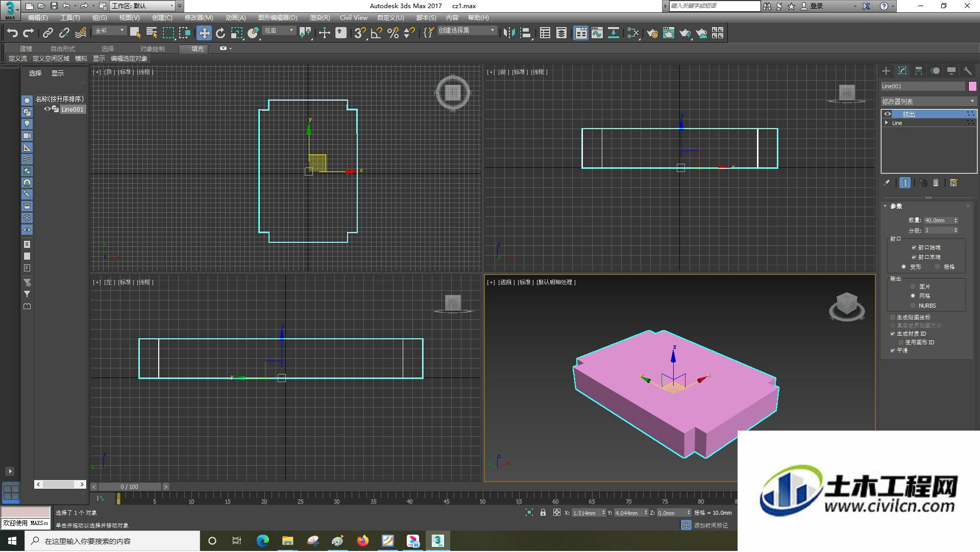This screenshot has height=552, width=980.
Task: Activate the Select and Link chain icon
Action: pyautogui.click(x=47, y=33)
